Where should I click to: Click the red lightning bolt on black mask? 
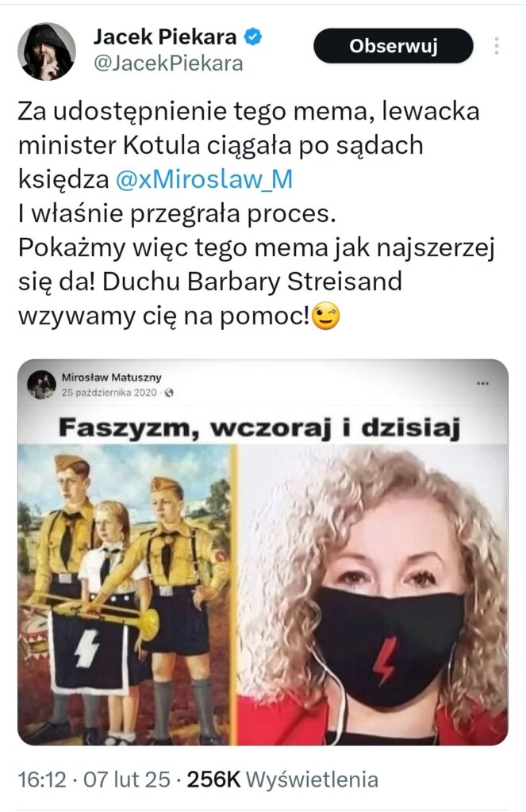pyautogui.click(x=385, y=661)
